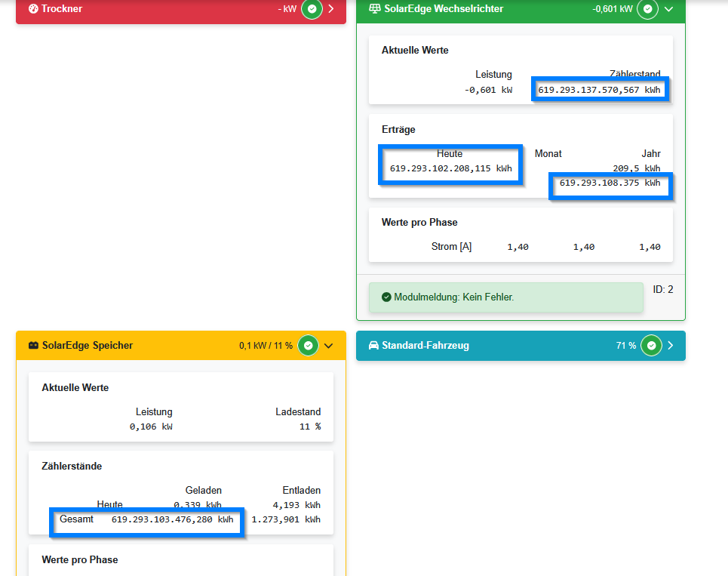This screenshot has height=576, width=728.
Task: Click the car icon beside Standard-Fahrzeug
Action: point(373,346)
